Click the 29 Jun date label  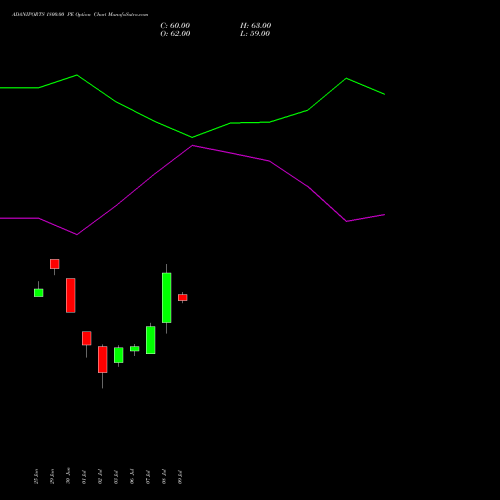pyautogui.click(x=52, y=477)
